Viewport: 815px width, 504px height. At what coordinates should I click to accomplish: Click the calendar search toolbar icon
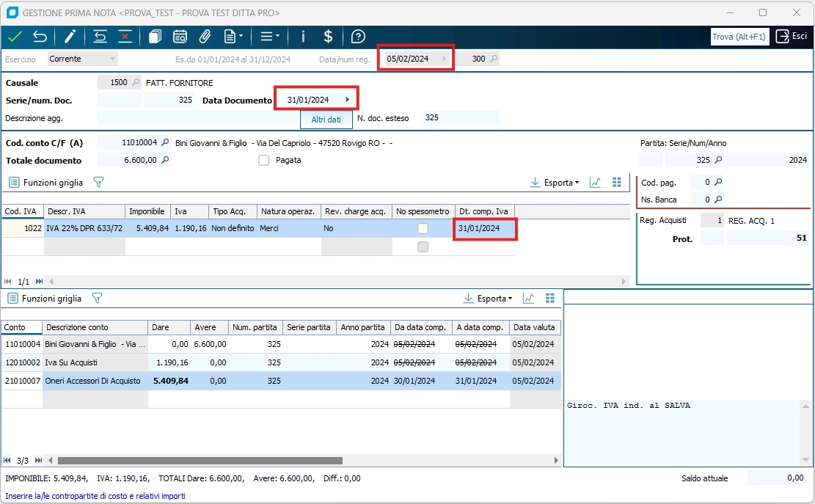[180, 37]
